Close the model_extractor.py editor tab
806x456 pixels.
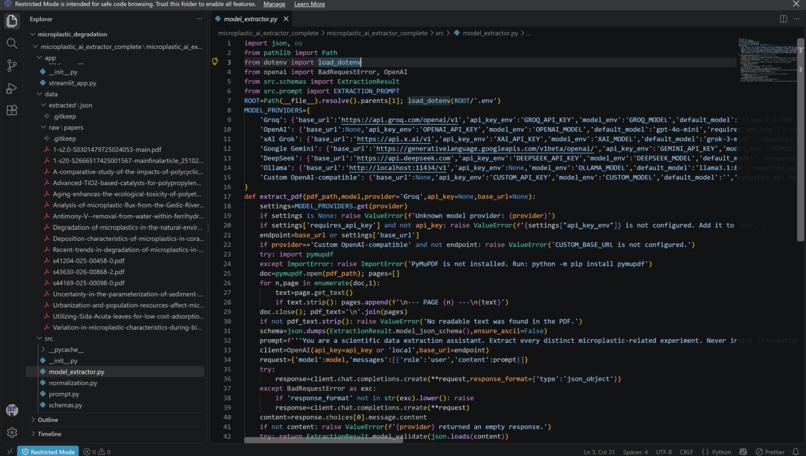(x=286, y=19)
